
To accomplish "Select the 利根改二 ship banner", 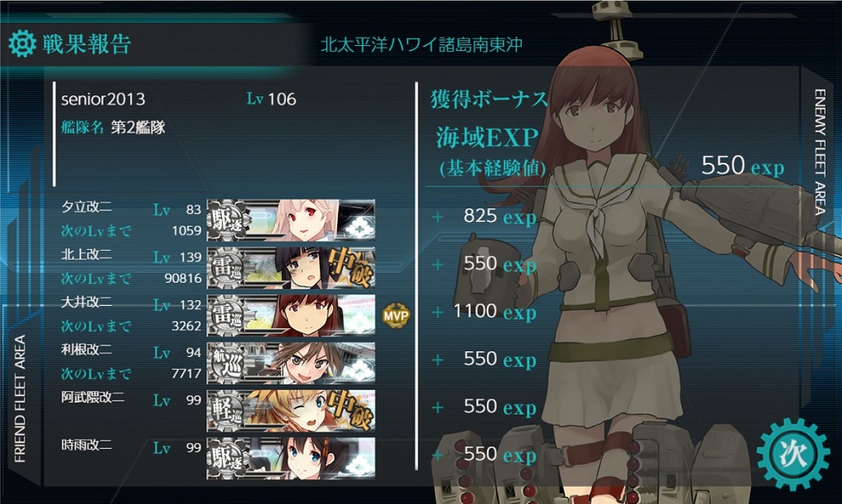I will (291, 363).
